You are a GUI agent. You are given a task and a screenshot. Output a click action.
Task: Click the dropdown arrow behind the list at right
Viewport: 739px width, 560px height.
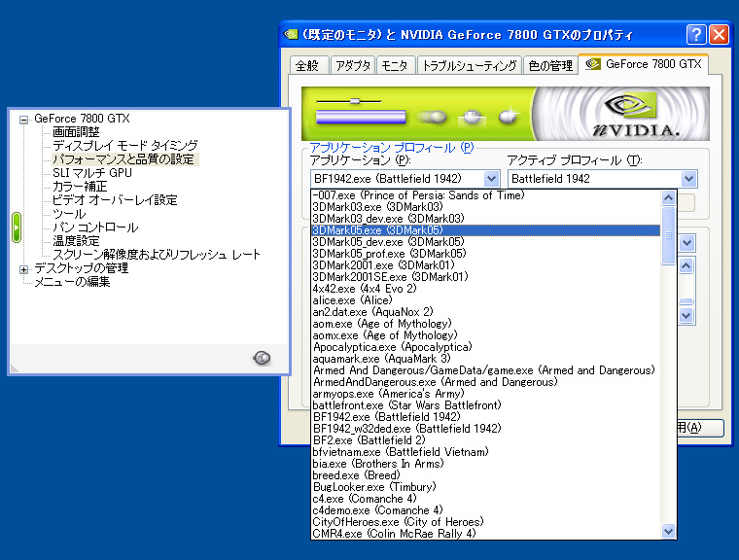tap(687, 243)
